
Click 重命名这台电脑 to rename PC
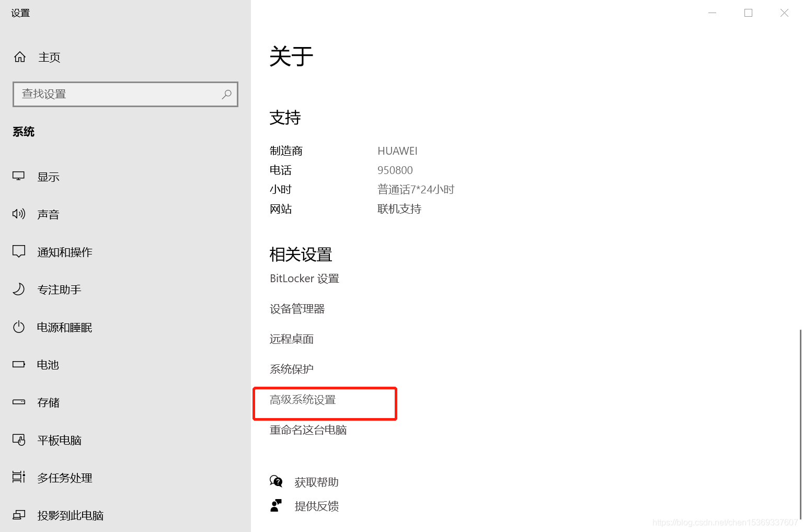click(x=307, y=430)
